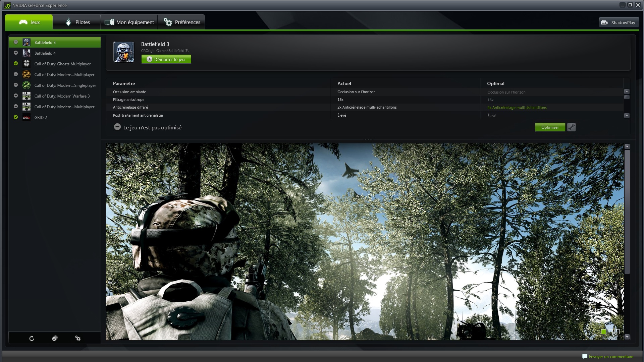Select GRID 2 in the game list
Screen dimensions: 644x362
(55, 117)
